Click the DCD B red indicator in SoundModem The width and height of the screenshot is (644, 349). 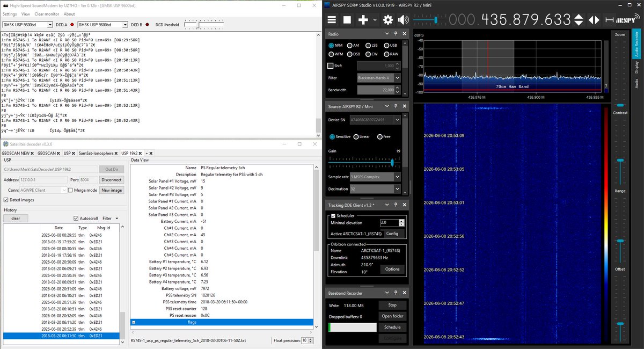[148, 25]
